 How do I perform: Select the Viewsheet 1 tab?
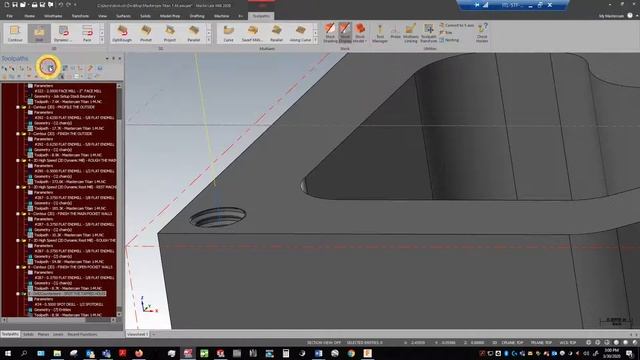(137, 334)
